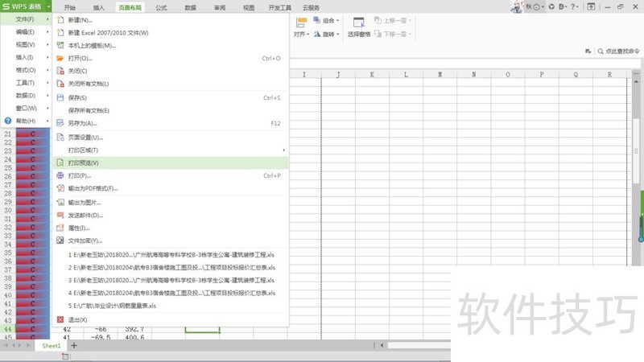Select Close (关闭) document menu entry
The height and width of the screenshot is (362, 644).
coord(171,71)
